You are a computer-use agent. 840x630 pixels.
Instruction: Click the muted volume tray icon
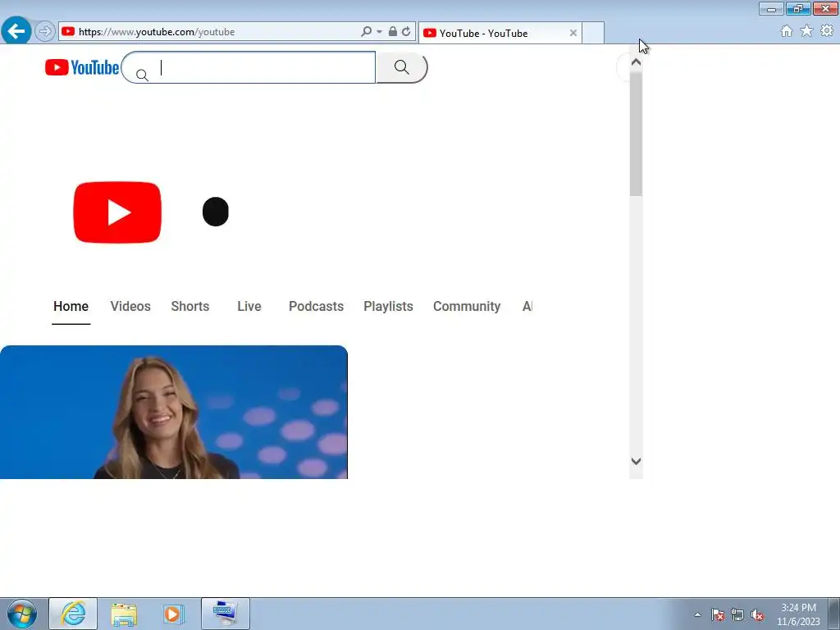[757, 615]
